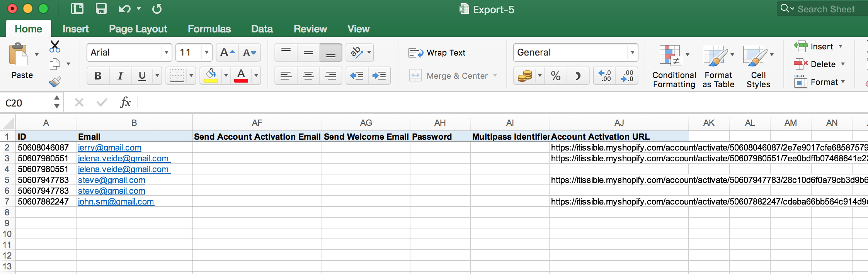
Task: Switch to the Formulas tab
Action: tap(209, 29)
